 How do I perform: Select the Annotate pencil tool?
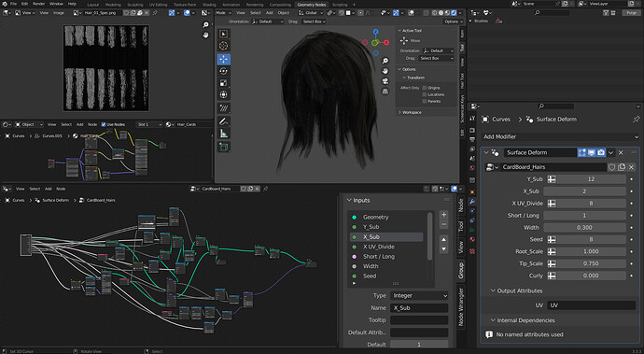(223, 121)
